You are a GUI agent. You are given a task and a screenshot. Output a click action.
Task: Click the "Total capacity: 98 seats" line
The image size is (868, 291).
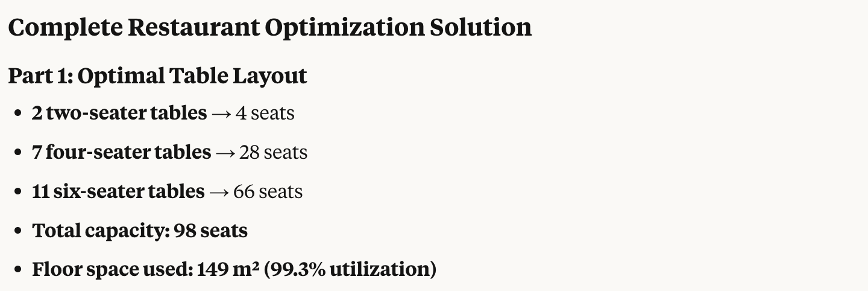tap(140, 231)
